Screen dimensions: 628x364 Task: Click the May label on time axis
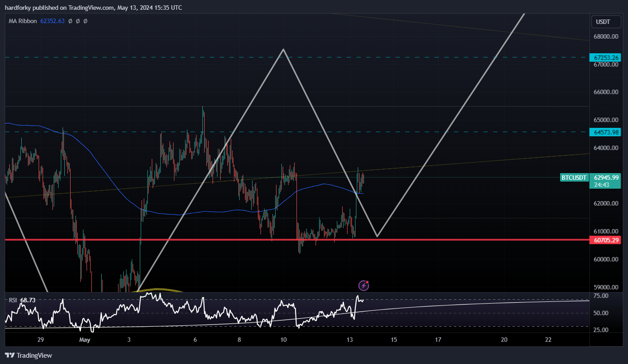[x=85, y=340]
